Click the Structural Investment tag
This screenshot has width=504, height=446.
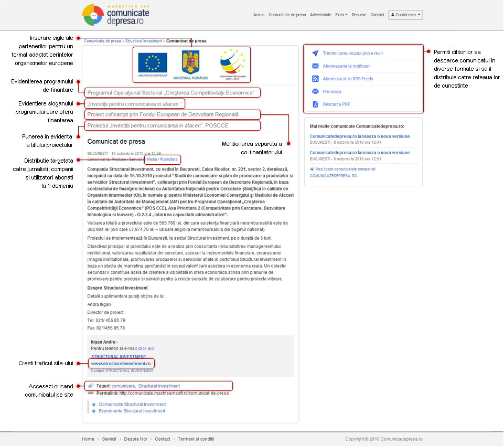pyautogui.click(x=159, y=386)
